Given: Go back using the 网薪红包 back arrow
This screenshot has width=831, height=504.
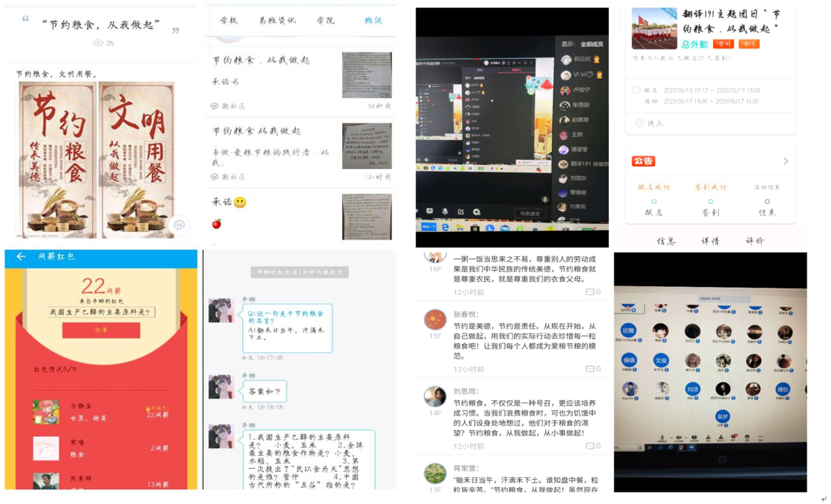Looking at the screenshot, I should (x=20, y=256).
